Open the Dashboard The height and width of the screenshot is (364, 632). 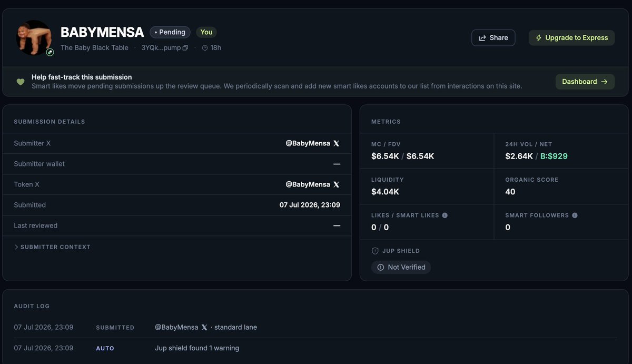[585, 82]
